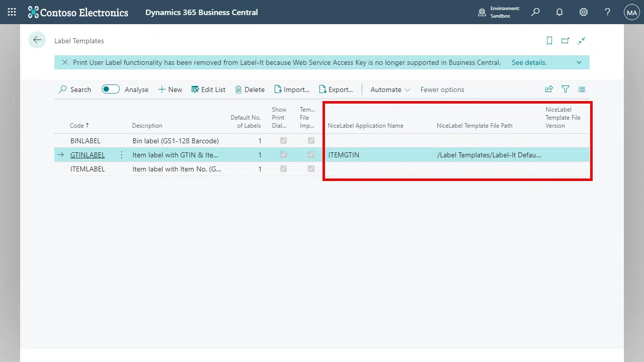Open page in new window icon
Screen dimensions: 644x362
pos(565,41)
